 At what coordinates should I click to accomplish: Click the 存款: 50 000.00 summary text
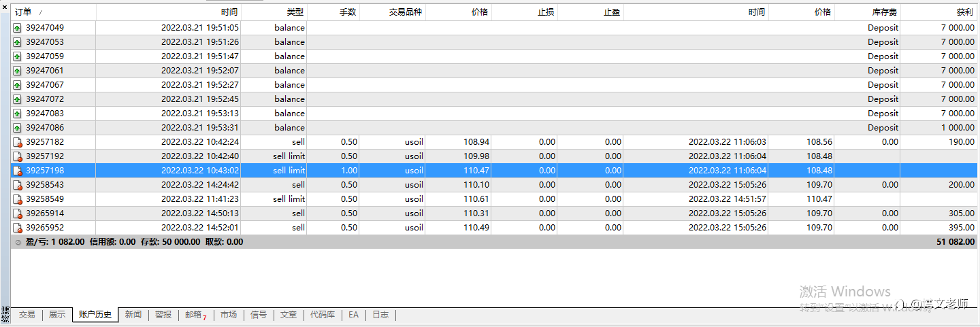[170, 242]
